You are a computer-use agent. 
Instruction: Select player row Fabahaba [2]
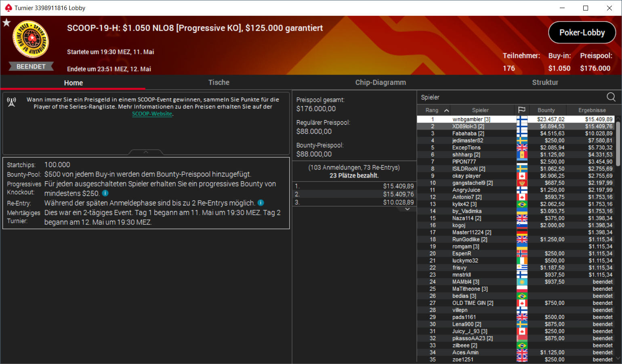click(x=516, y=134)
